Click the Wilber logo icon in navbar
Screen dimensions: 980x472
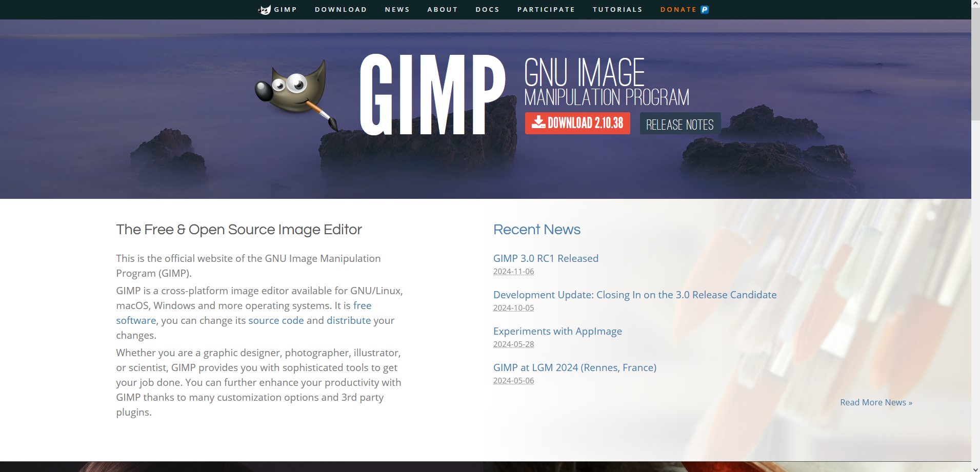pos(265,10)
